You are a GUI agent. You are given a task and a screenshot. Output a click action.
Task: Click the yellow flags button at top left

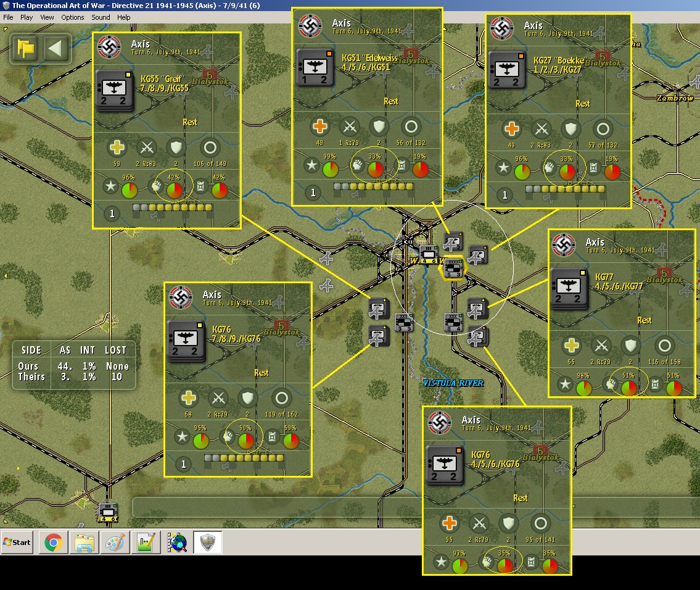[25, 48]
